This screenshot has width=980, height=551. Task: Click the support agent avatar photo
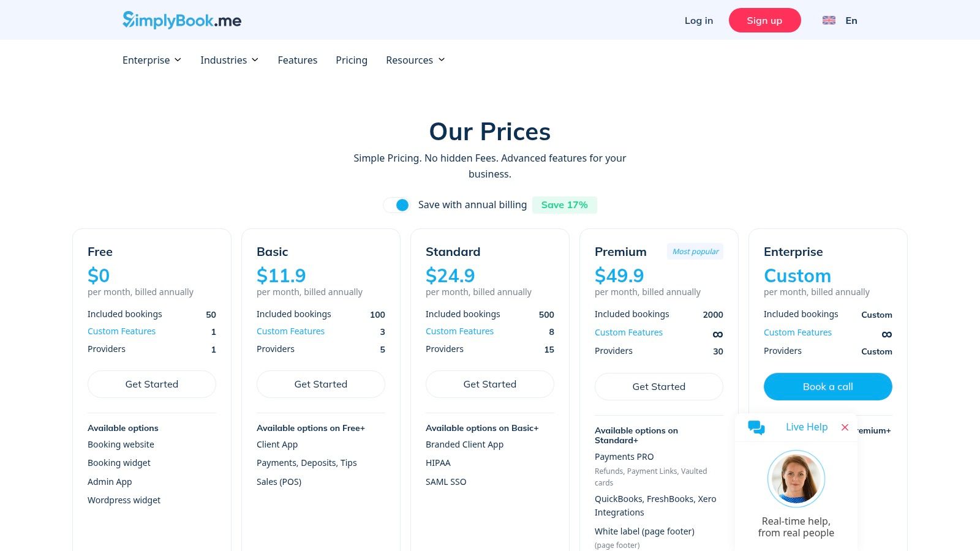pyautogui.click(x=796, y=479)
